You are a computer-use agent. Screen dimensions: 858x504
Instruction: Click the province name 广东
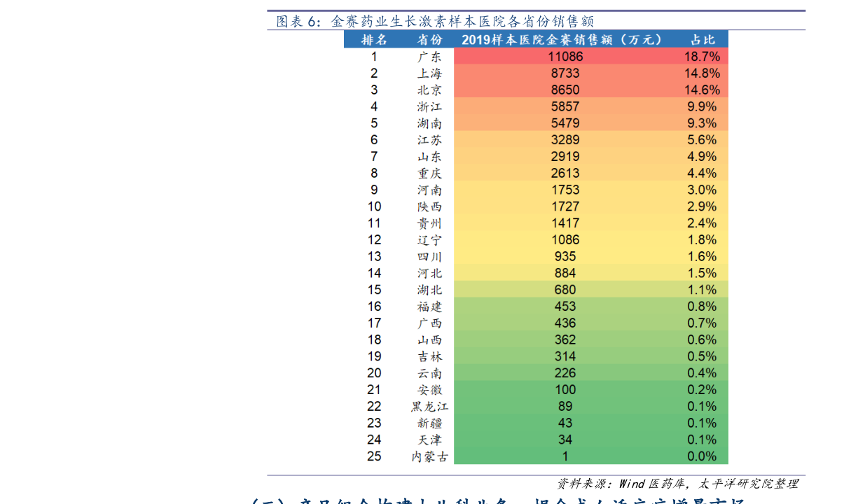(x=429, y=57)
